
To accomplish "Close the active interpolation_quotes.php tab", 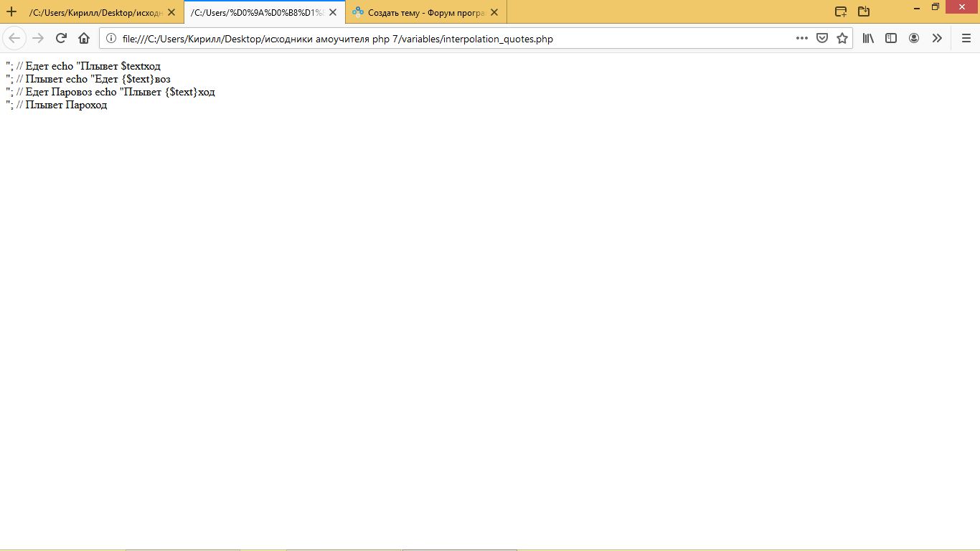I will point(333,12).
